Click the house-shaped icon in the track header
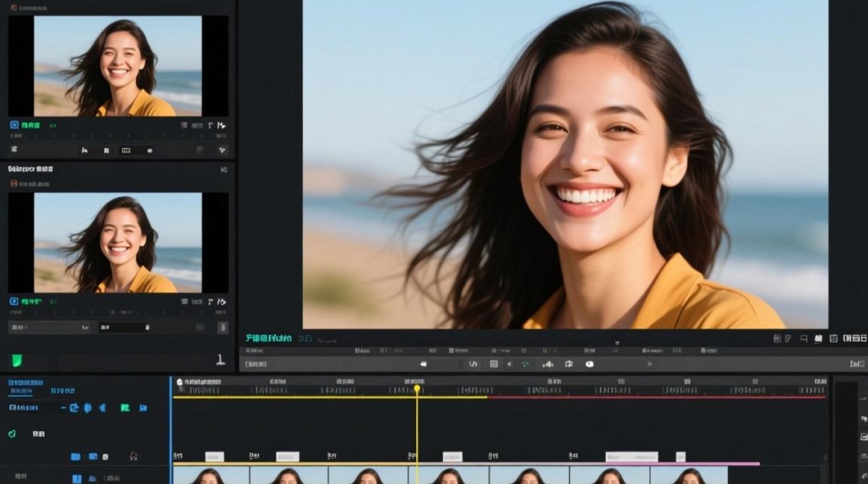 click(133, 456)
